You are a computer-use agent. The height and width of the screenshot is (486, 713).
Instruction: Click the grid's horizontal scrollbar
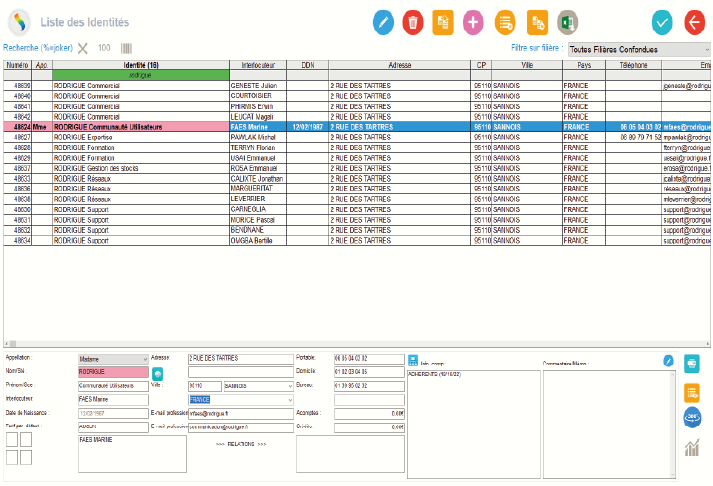[x=357, y=344]
